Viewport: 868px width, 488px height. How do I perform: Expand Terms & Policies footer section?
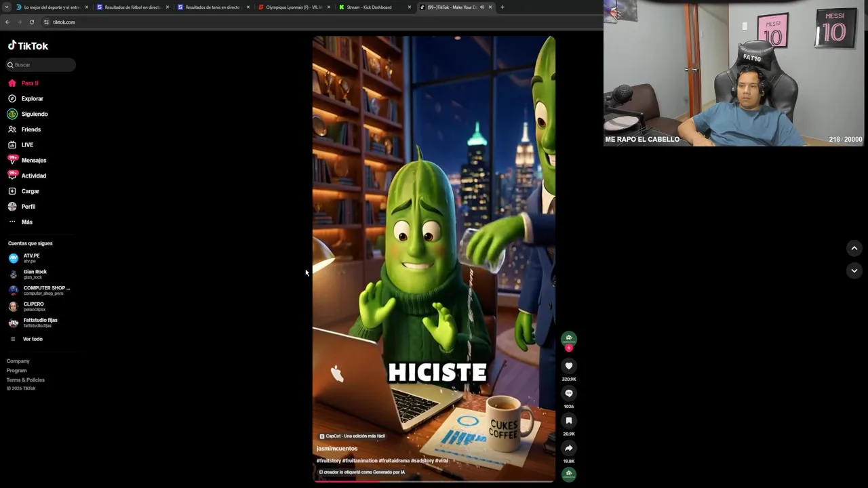(26, 380)
